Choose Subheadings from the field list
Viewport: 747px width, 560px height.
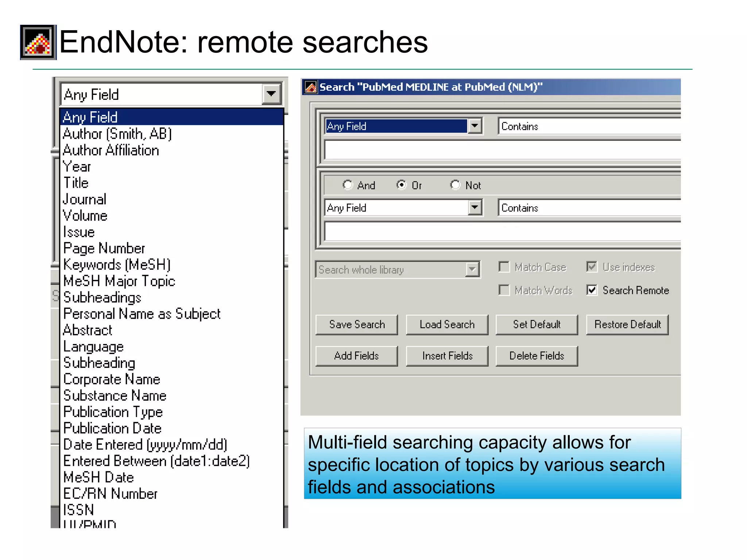171,297
